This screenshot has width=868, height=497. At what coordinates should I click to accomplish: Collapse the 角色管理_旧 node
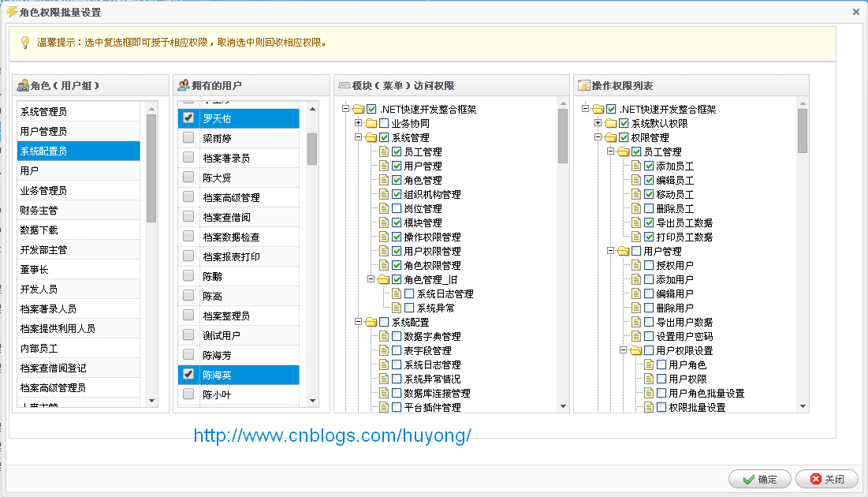pos(371,279)
